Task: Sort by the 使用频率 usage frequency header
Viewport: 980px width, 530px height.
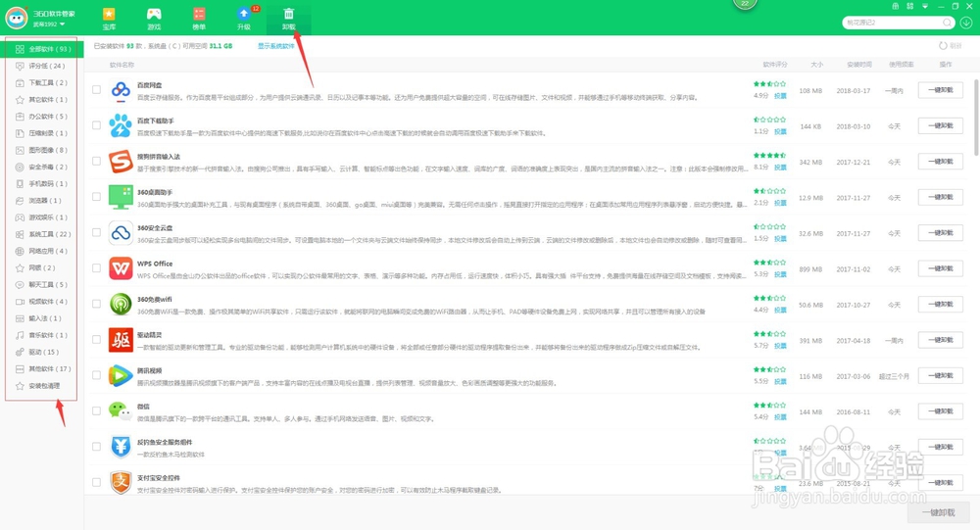Action: (x=901, y=65)
